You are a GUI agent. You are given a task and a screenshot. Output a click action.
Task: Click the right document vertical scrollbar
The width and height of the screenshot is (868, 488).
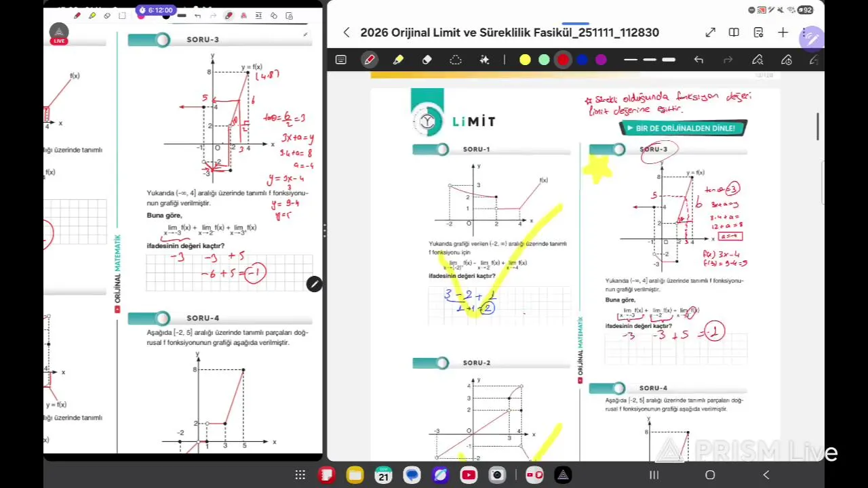(x=818, y=126)
